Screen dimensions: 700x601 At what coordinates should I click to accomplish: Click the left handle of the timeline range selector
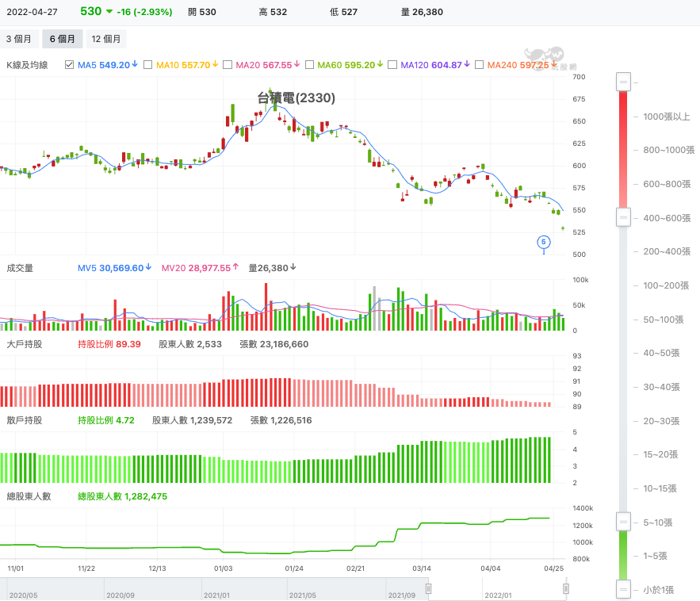[429, 589]
